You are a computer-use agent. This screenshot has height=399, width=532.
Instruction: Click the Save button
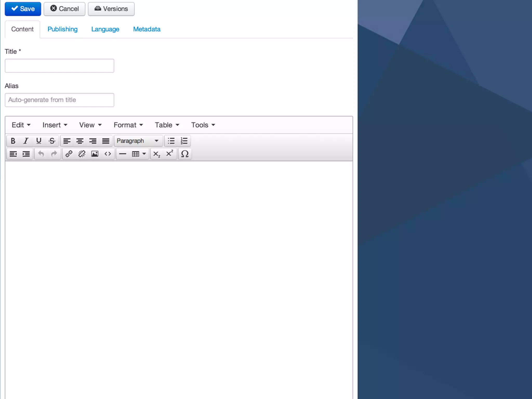click(23, 9)
